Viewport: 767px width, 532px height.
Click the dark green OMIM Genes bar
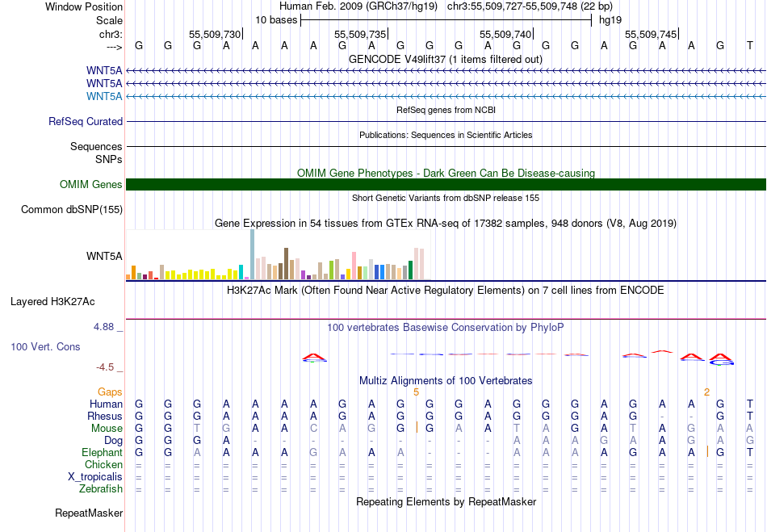coord(446,185)
